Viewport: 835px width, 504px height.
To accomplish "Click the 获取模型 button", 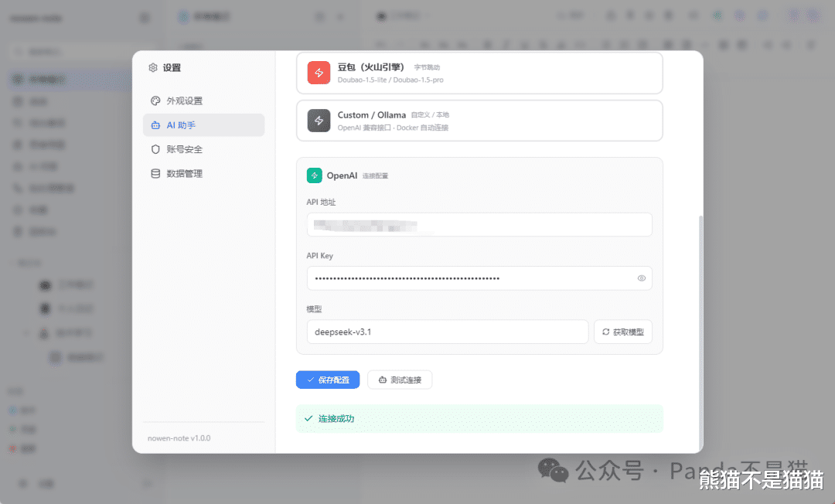I will click(x=623, y=332).
